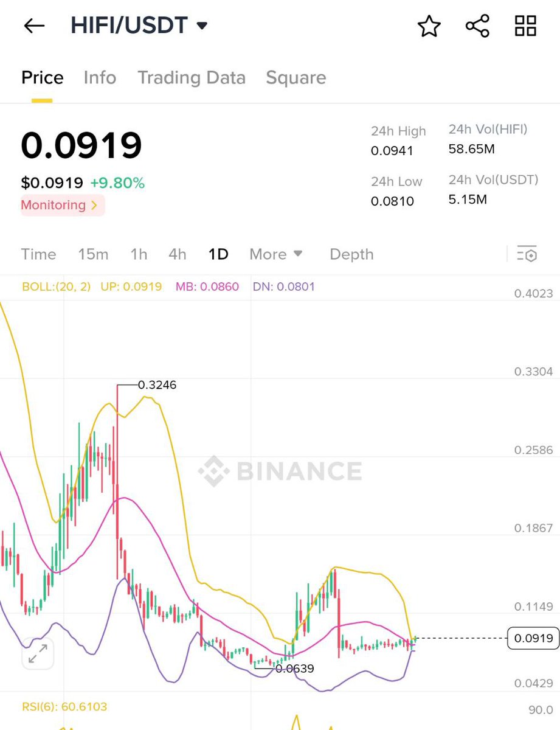Click the 24h Low value 0.0810
This screenshot has width=560, height=730.
point(392,200)
